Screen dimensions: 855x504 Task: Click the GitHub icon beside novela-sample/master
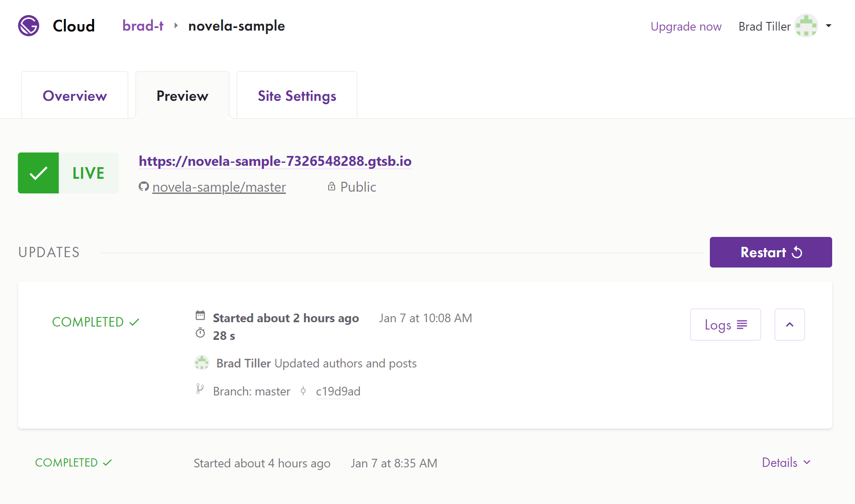(x=143, y=187)
